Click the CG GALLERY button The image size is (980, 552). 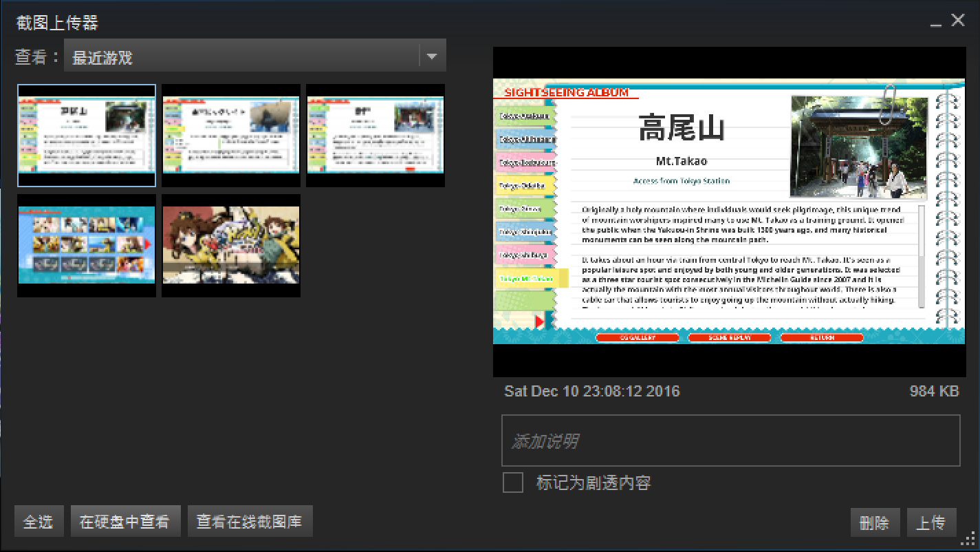tap(638, 337)
